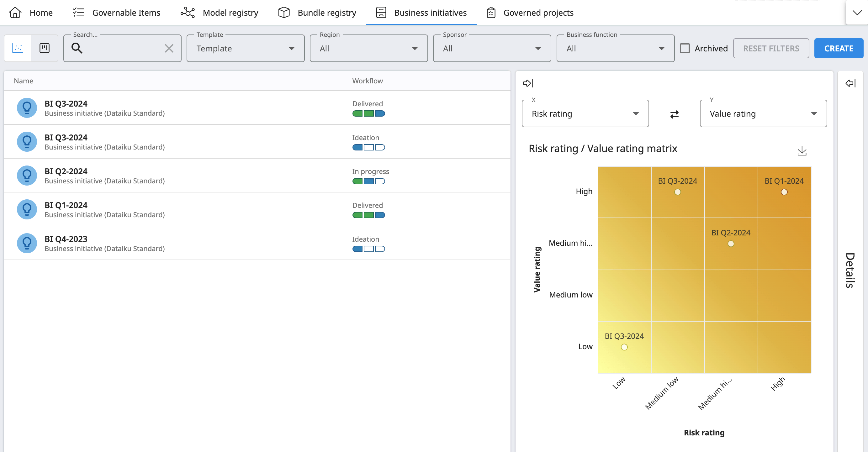Select Business initiatives tab
Screen dimensions: 868x452
point(421,13)
